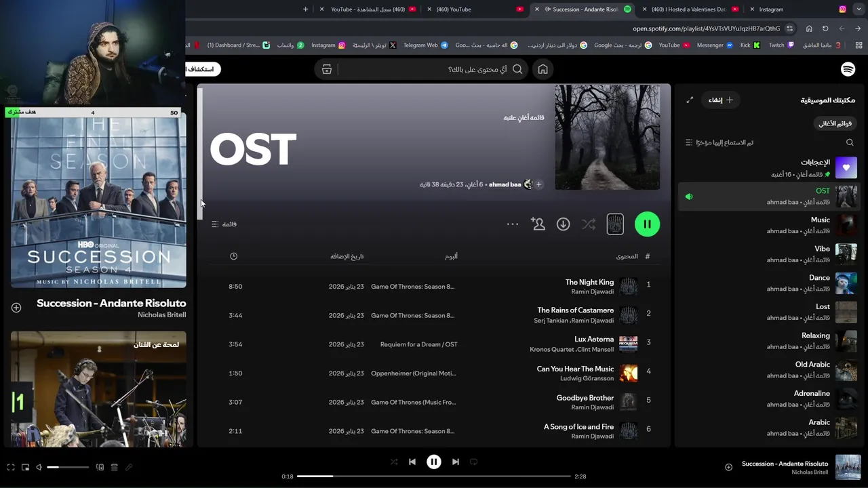
Task: Pause the OST playlist with green button
Action: click(x=647, y=224)
